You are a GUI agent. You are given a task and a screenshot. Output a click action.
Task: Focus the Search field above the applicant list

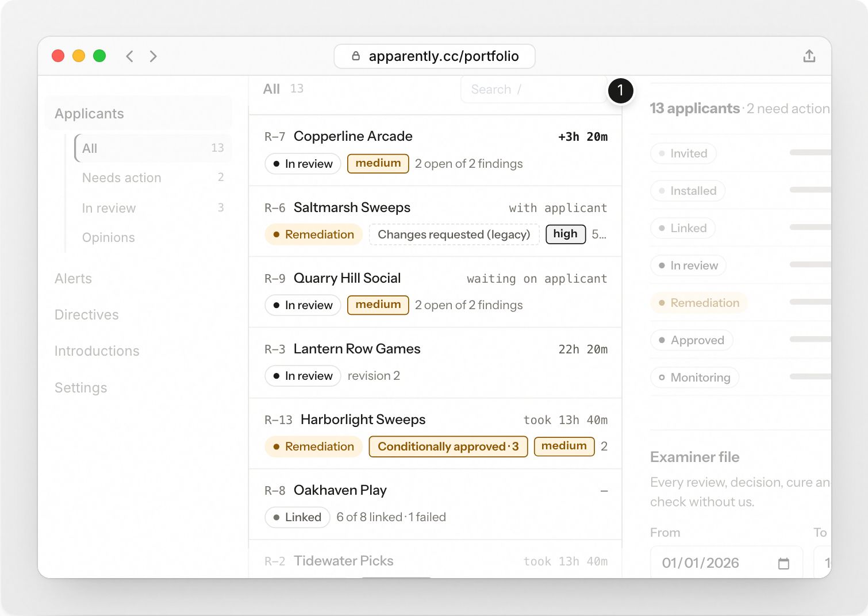click(533, 90)
